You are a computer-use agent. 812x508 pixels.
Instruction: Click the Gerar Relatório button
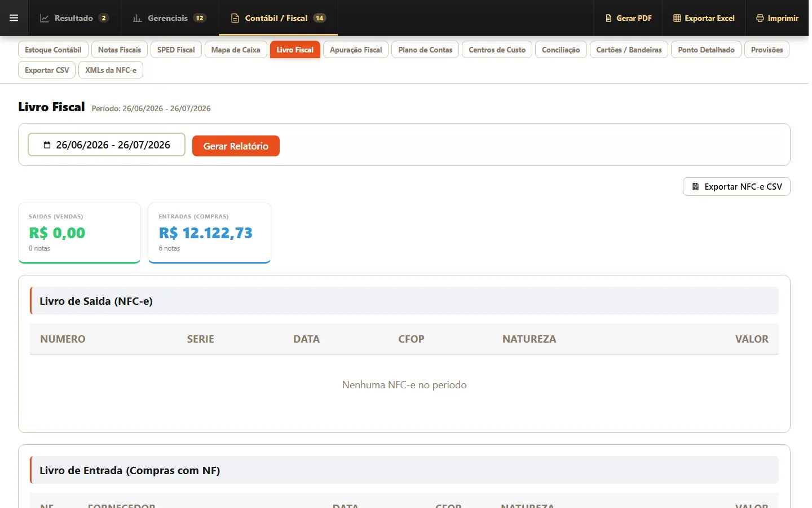tap(236, 146)
